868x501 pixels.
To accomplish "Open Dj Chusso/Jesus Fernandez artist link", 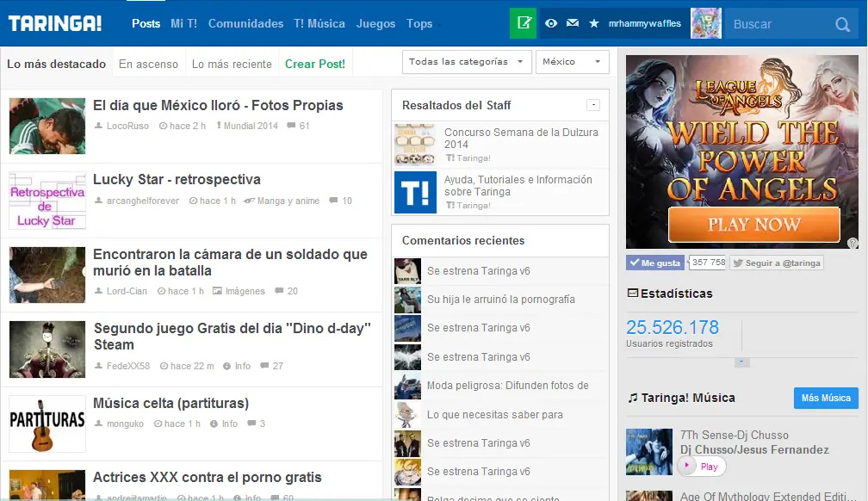I will click(x=754, y=449).
